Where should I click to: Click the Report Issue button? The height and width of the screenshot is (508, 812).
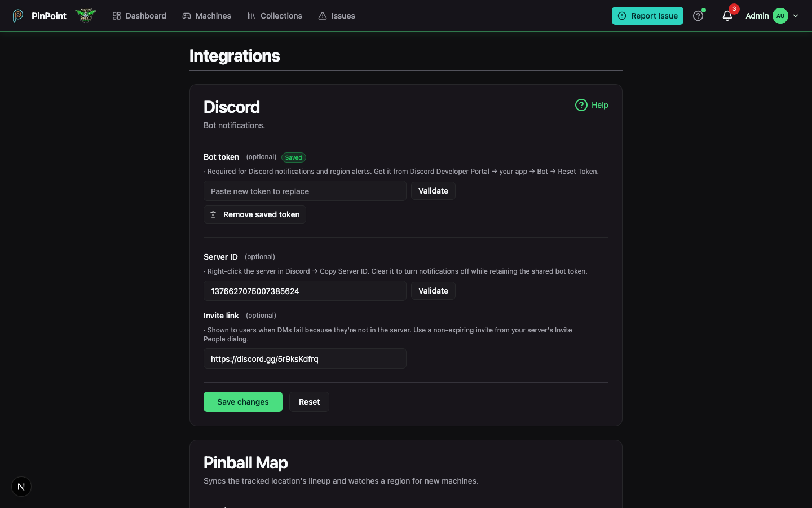point(647,16)
